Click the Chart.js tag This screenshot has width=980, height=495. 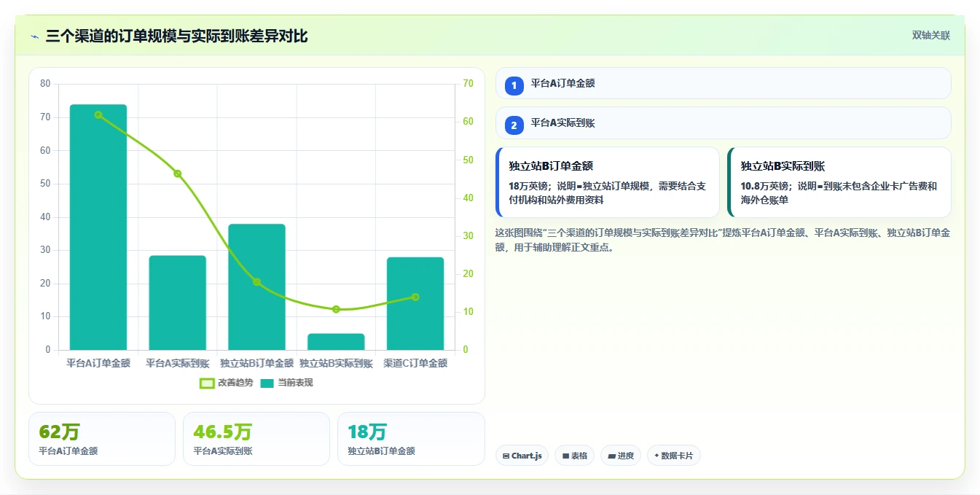click(x=522, y=456)
